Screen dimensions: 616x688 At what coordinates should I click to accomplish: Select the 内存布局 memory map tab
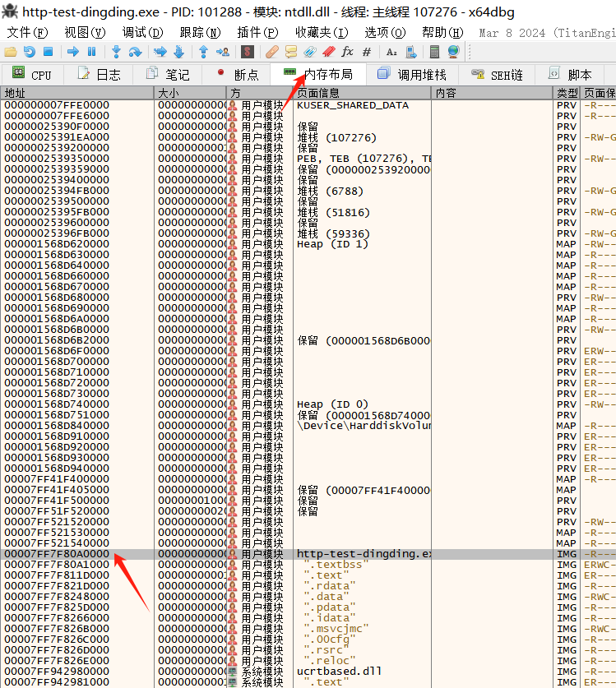[318, 74]
